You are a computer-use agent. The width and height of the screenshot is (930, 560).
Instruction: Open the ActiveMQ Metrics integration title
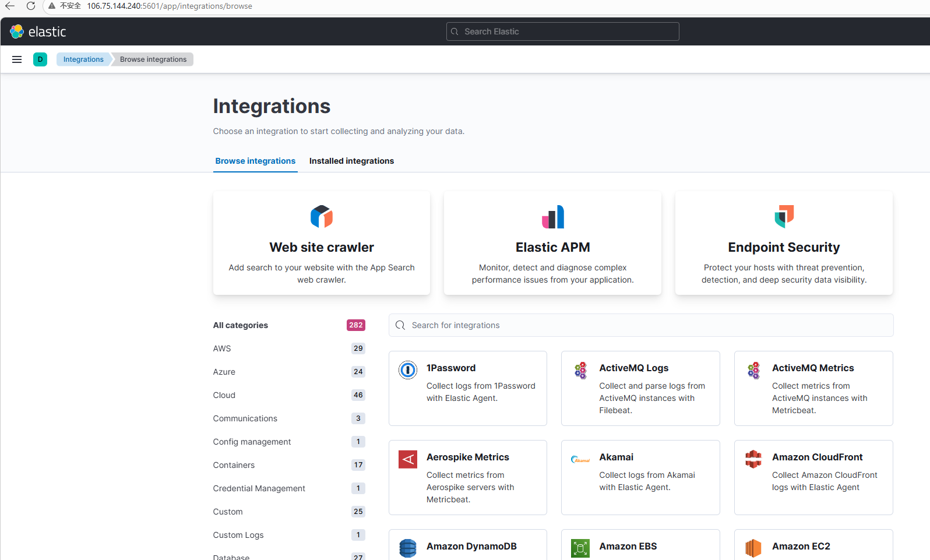tap(813, 368)
